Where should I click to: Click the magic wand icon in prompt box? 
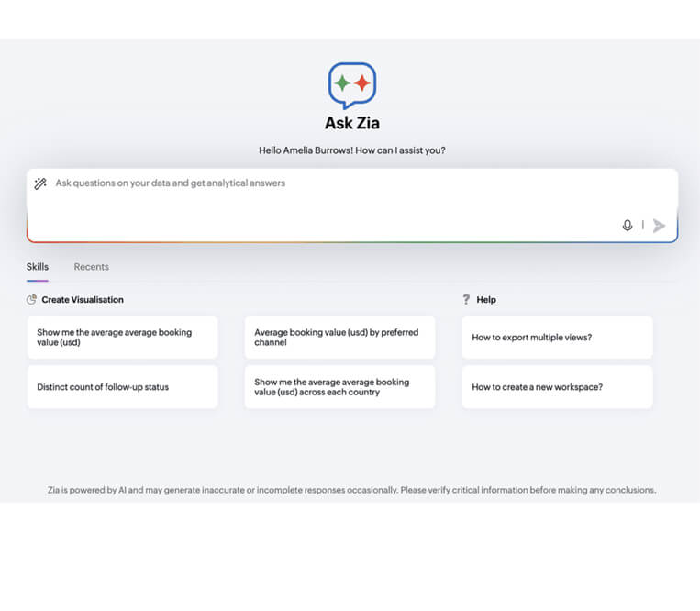[40, 183]
